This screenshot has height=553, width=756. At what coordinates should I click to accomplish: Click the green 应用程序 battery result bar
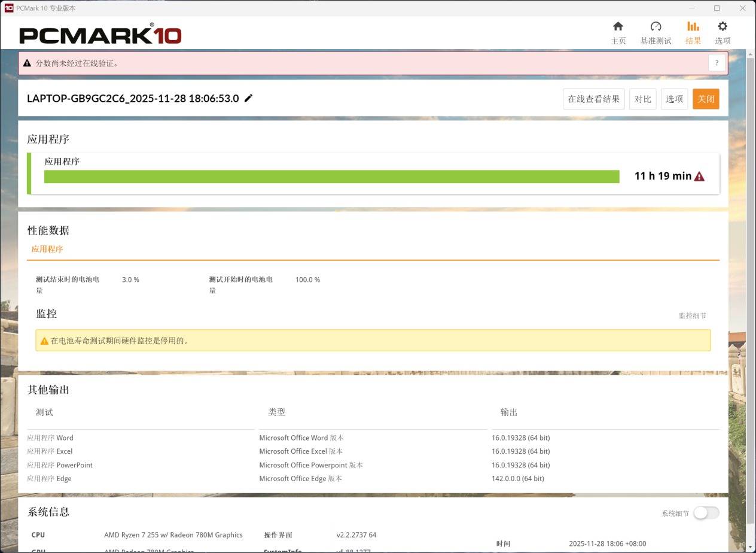331,177
